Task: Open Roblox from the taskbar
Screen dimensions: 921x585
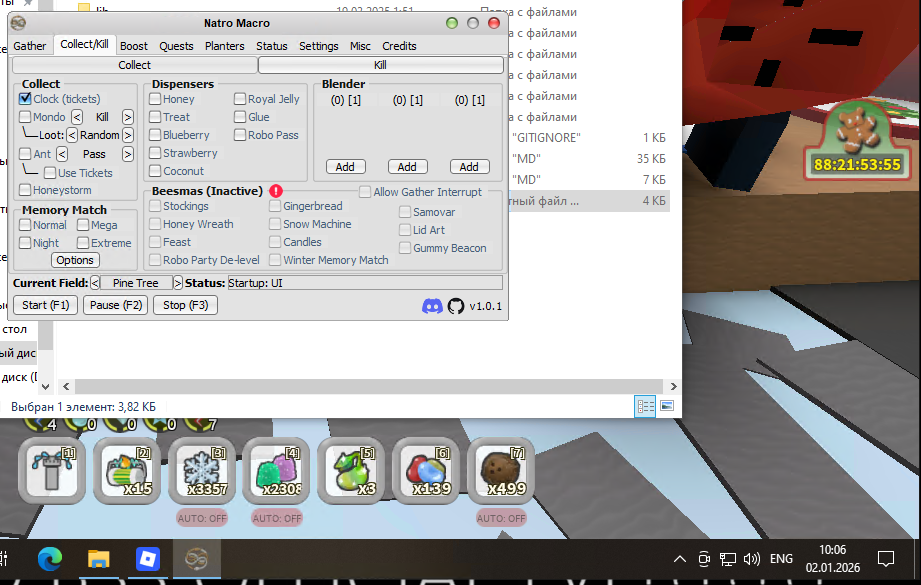Action: [147, 559]
